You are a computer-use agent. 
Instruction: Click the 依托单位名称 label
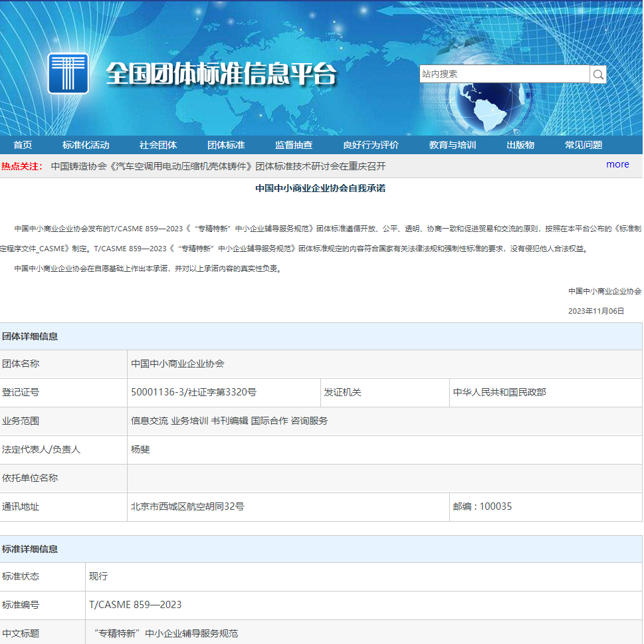pyautogui.click(x=29, y=478)
